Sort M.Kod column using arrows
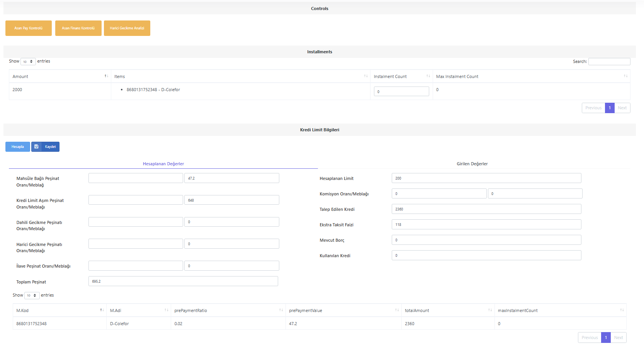The image size is (644, 346). pos(102,310)
